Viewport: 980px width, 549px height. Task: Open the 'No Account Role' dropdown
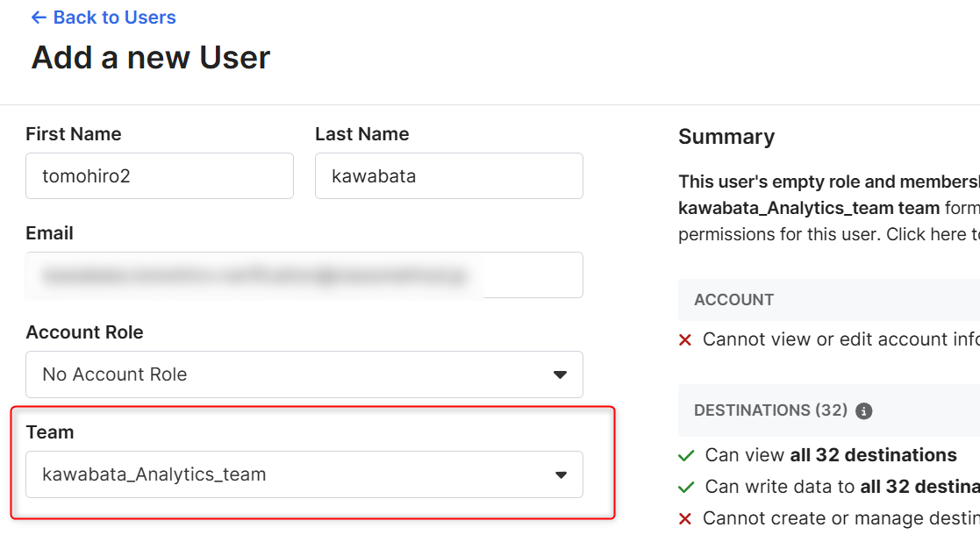[x=304, y=374]
